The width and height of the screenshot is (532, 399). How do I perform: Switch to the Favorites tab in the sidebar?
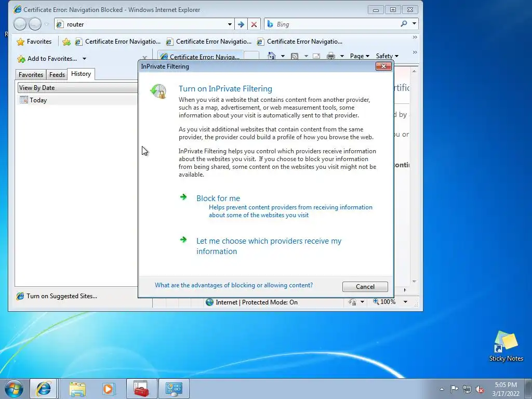(x=31, y=75)
